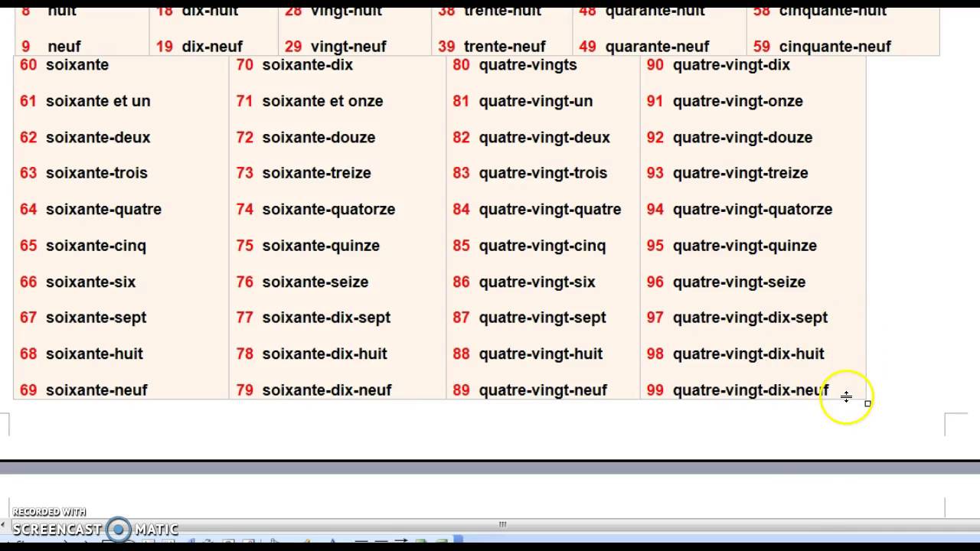
Task: Click the red number 68
Action: 28,354
